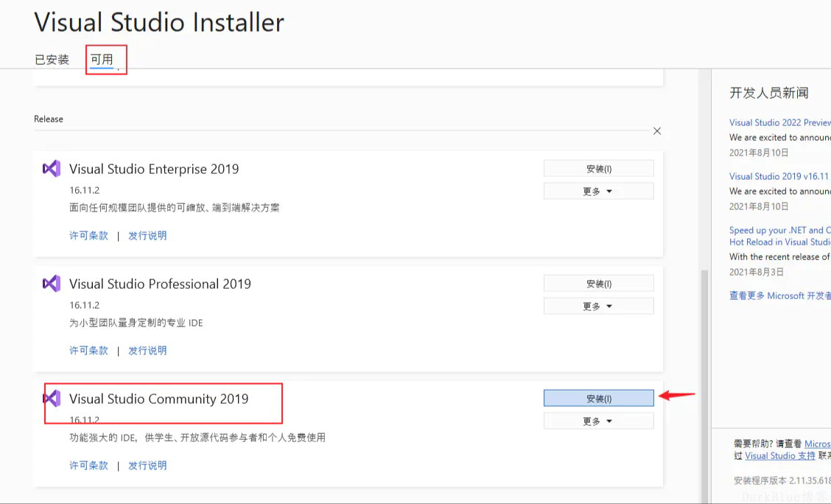
Task: Open the Visual Studio 支持 link
Action: click(779, 456)
